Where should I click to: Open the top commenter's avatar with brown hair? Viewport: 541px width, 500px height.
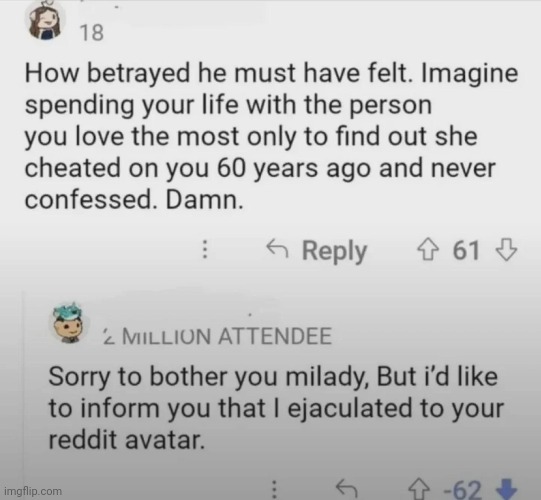coord(45,20)
